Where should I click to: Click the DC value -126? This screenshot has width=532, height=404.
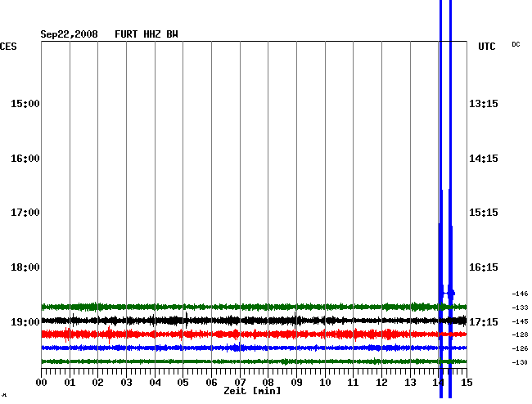tap(520, 348)
